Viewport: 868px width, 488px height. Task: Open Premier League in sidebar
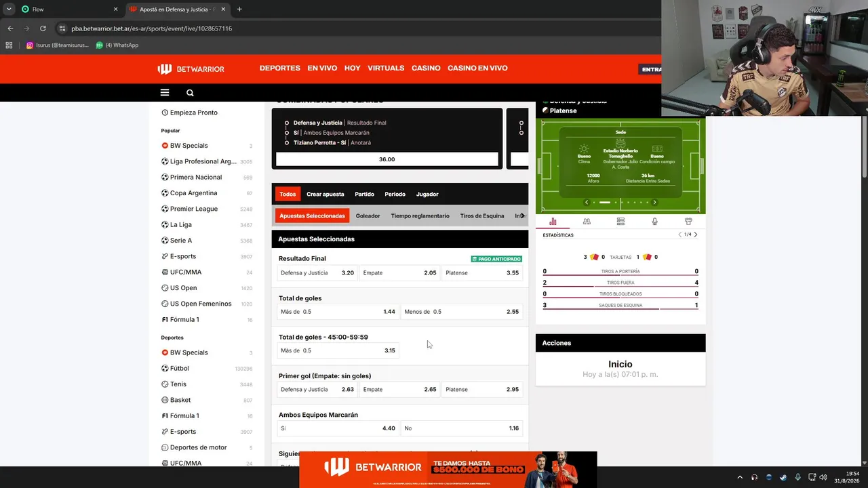click(207, 209)
